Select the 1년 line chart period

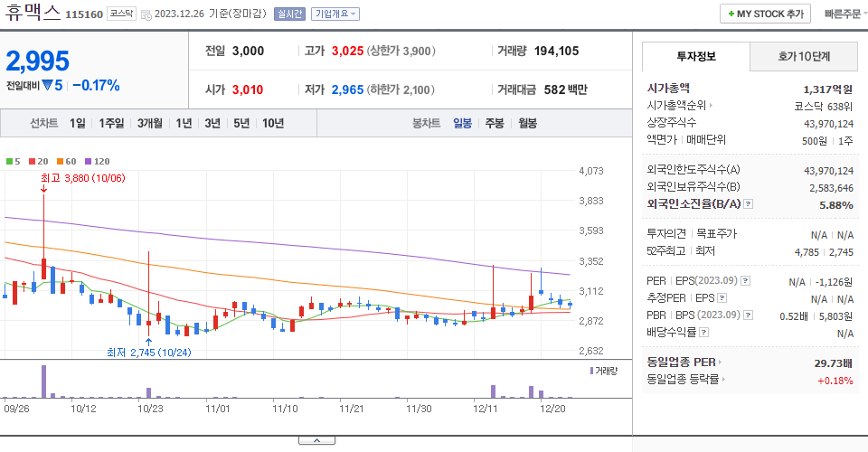(x=184, y=123)
